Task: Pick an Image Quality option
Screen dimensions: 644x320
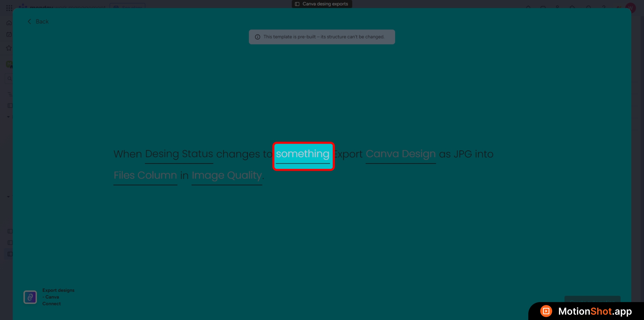Action: tap(227, 176)
